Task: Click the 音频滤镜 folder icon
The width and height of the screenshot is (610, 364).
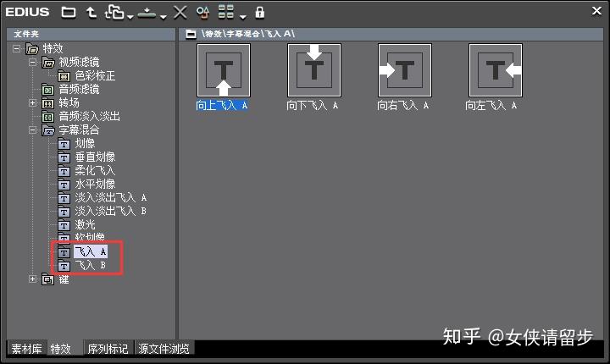Action: coord(47,90)
